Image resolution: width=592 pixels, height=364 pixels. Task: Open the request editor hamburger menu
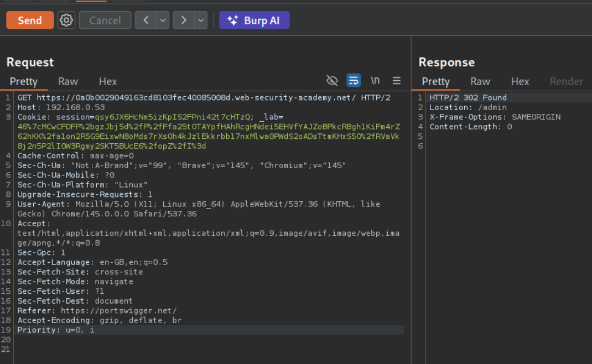pyautogui.click(x=397, y=81)
